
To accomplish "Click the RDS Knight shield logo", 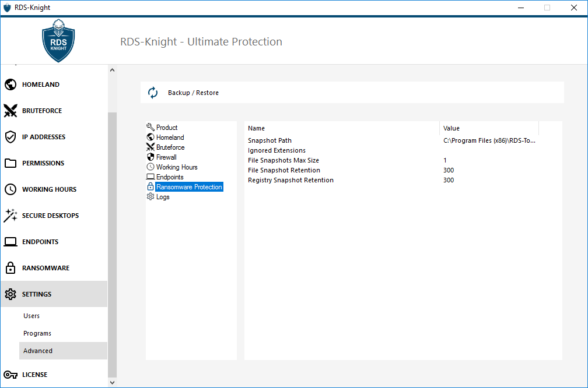I will point(58,40).
